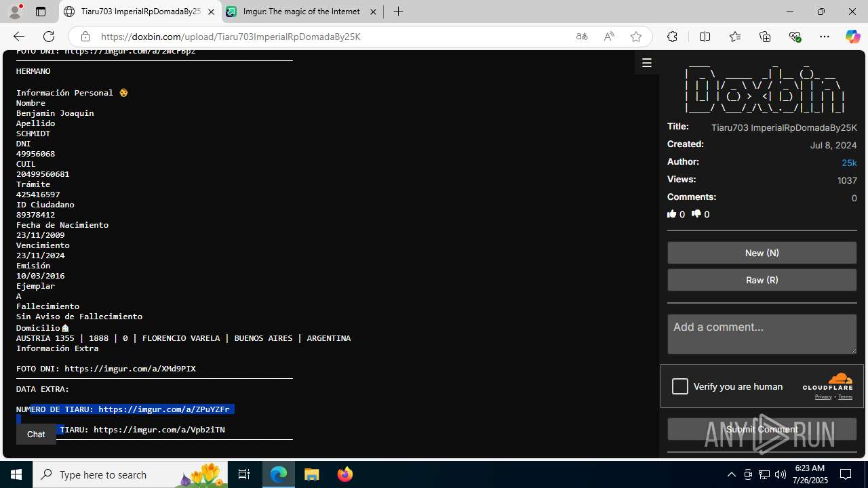The image size is (868, 488).
Task: Open the Edge profile icon
Action: (15, 12)
